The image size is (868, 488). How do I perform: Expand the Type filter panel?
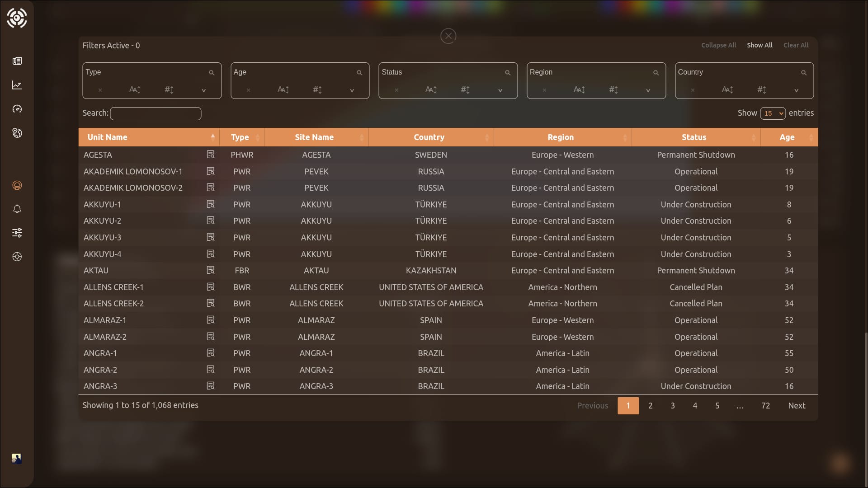click(x=203, y=90)
